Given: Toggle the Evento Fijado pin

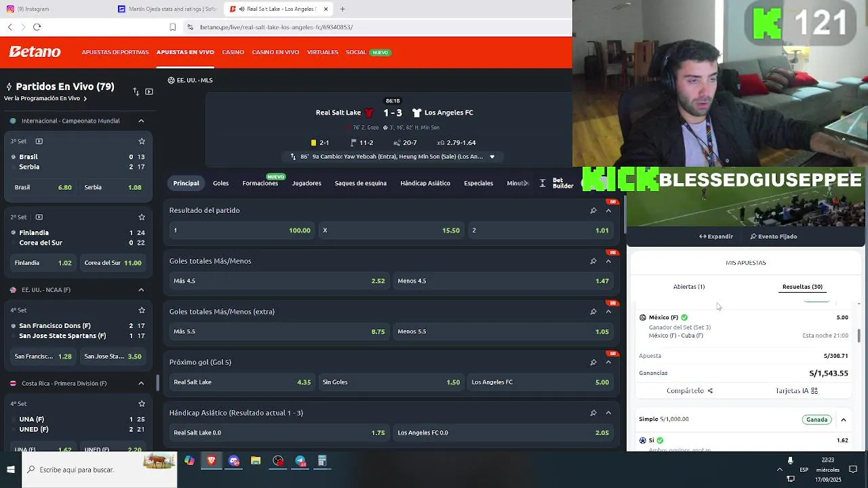Looking at the screenshot, I should tap(773, 237).
